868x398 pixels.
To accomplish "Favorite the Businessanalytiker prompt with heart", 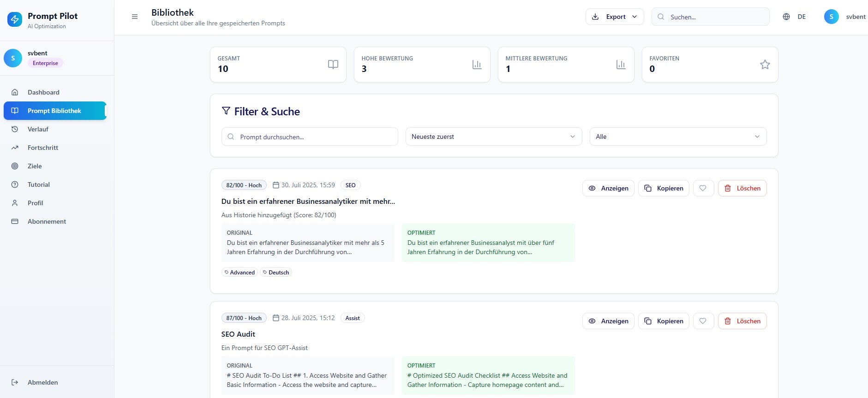I will (x=703, y=188).
